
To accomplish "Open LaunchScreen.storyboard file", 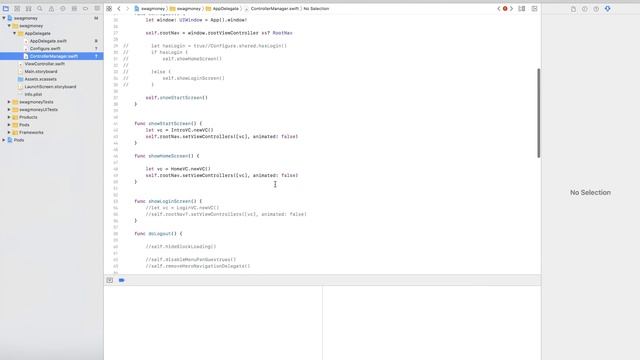I will 51,87.
